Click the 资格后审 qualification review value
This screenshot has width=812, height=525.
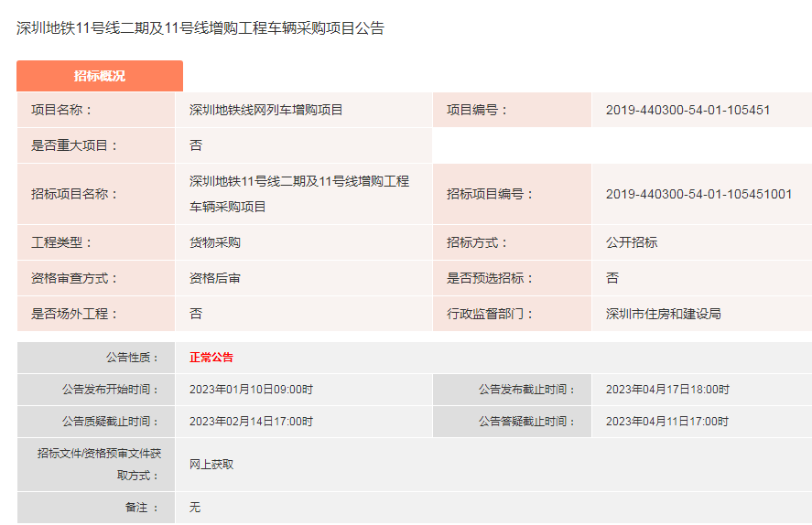214,278
